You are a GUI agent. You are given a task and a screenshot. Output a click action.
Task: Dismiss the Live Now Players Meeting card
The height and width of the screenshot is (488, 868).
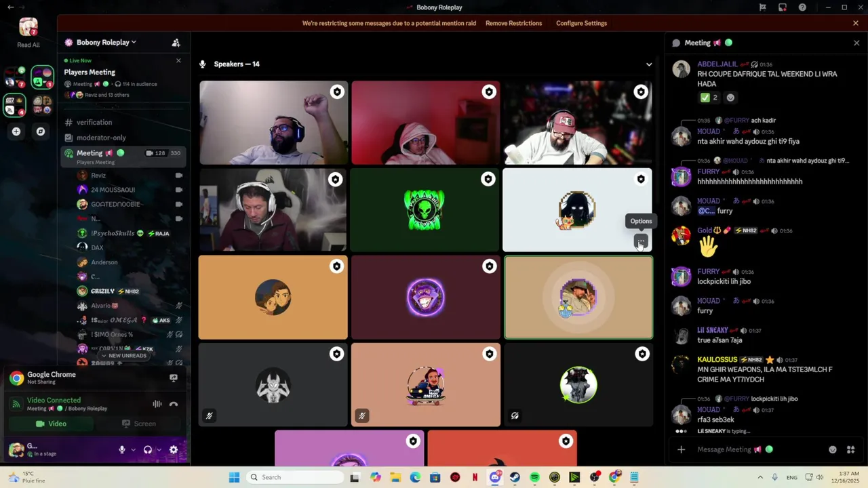click(178, 61)
